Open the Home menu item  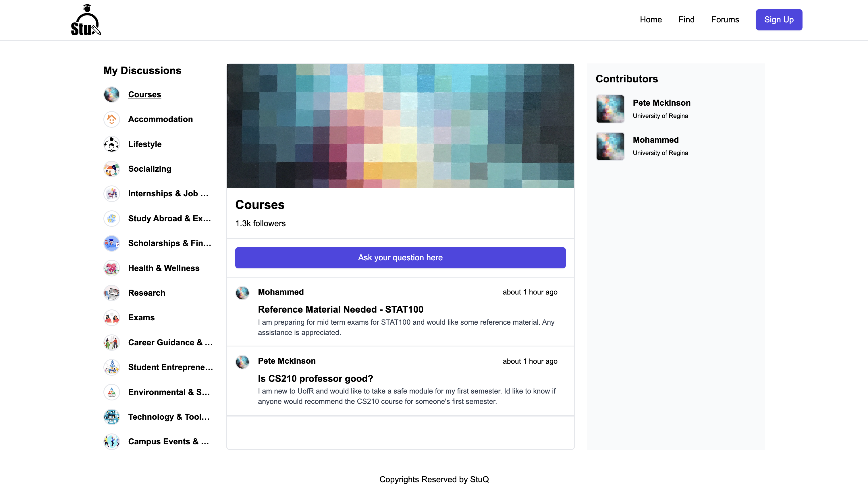click(x=651, y=20)
